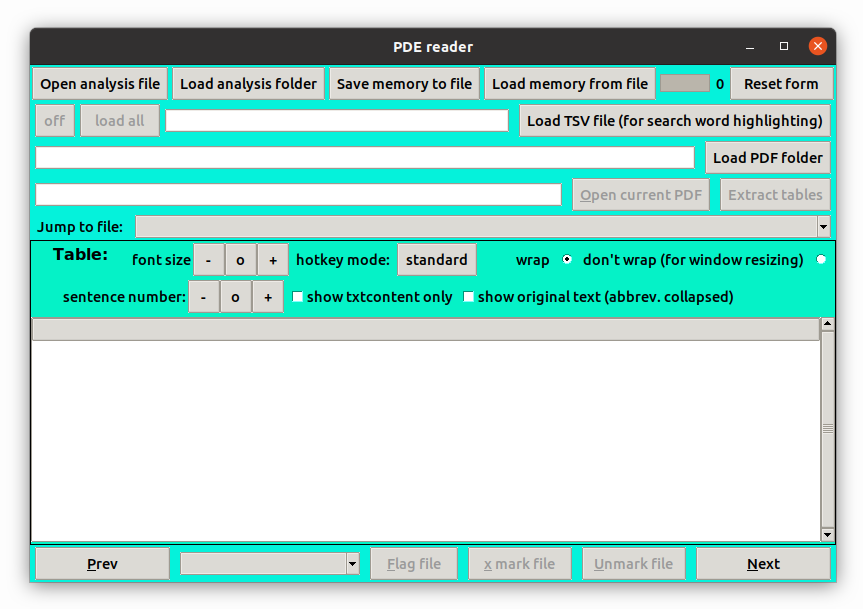Reset table font size with 'o' button
863x609 pixels.
click(240, 260)
